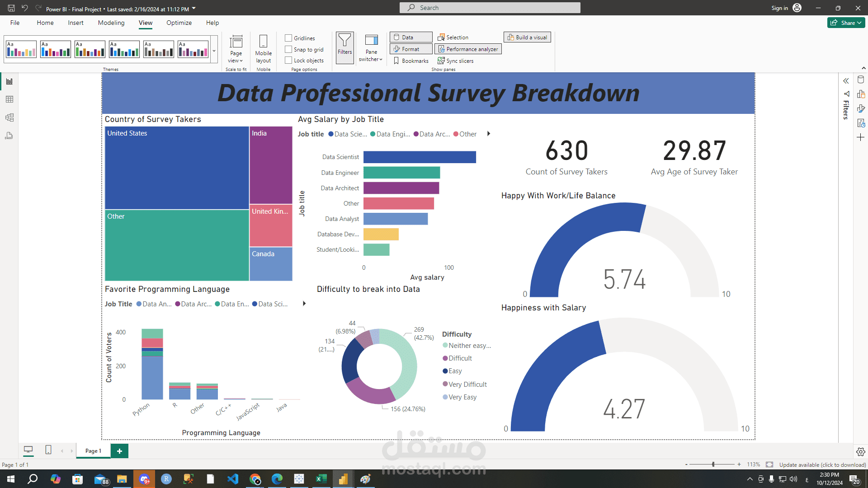
Task: Expand Job title legend arrow in salary chart
Action: point(489,134)
